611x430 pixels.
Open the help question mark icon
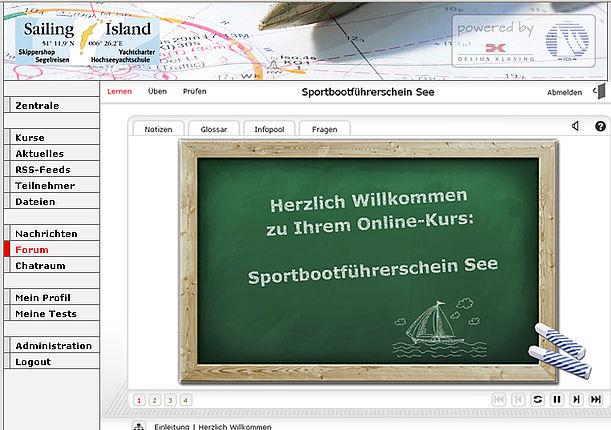[x=600, y=127]
